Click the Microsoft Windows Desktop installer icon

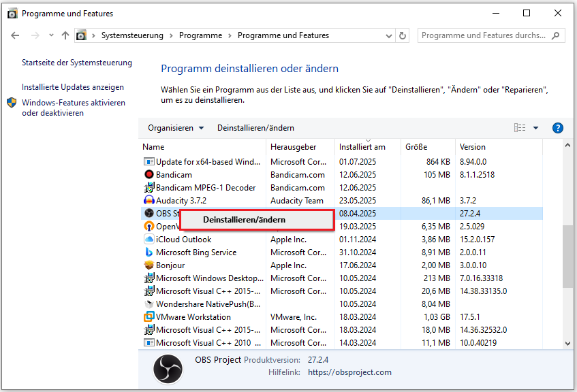point(149,278)
